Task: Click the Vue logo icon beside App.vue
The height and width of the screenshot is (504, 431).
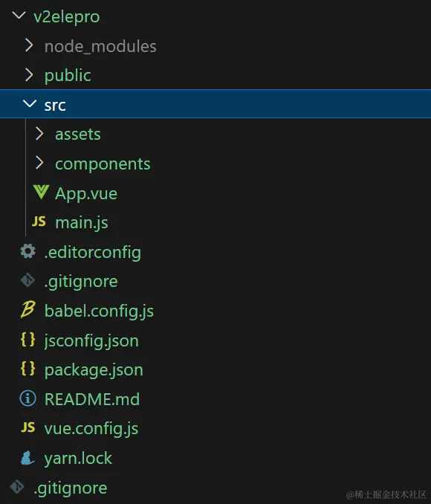Action: [41, 193]
